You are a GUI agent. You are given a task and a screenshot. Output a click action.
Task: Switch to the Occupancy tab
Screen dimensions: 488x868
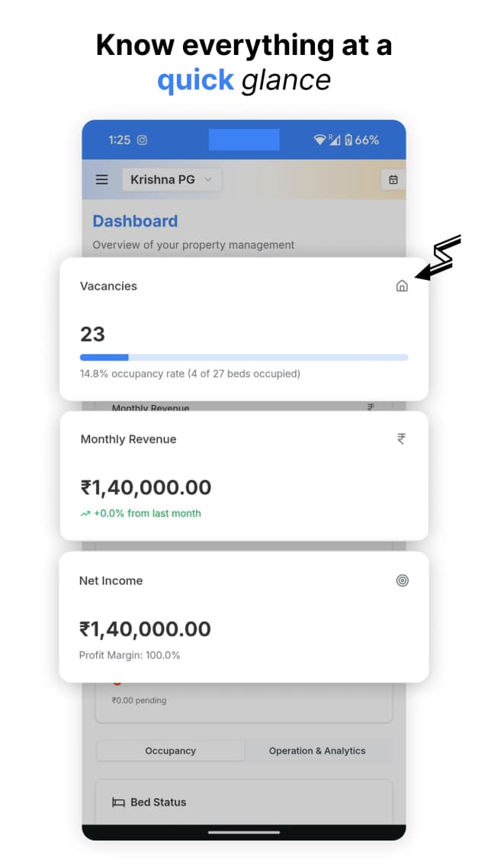[169, 751]
